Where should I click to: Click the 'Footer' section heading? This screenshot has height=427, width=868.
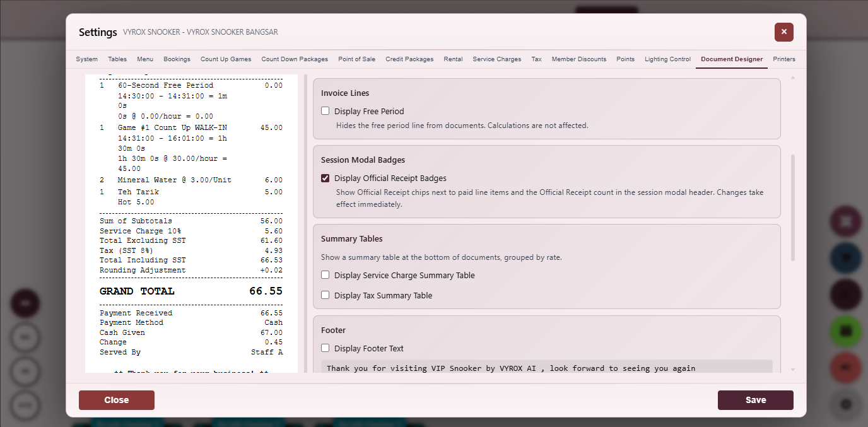pos(333,330)
